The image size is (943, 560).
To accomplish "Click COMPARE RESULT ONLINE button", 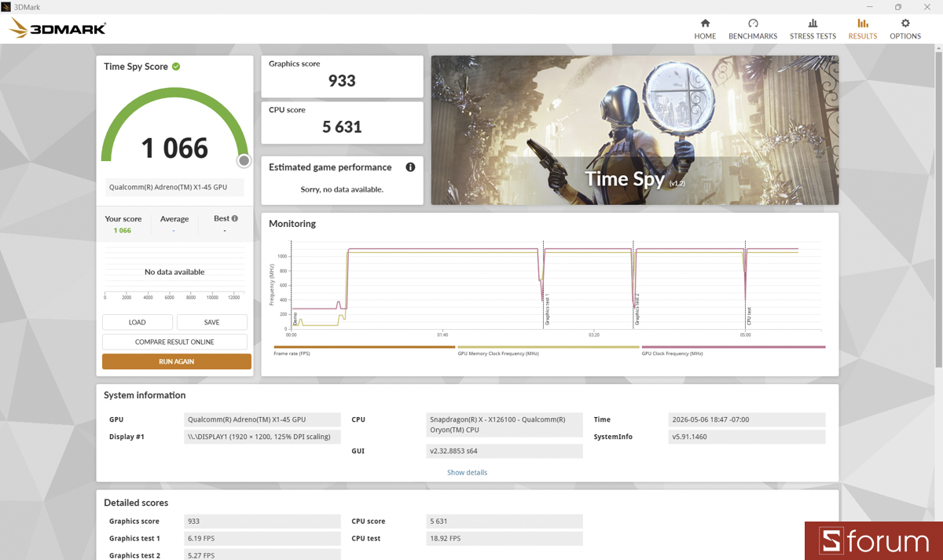I will tap(174, 342).
